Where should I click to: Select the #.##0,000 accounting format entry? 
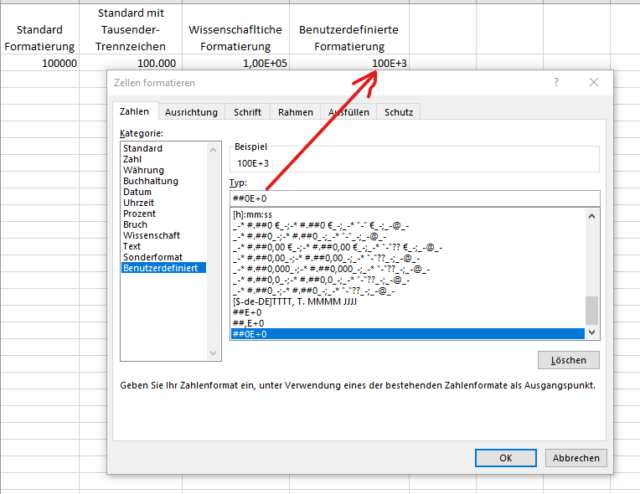407,269
